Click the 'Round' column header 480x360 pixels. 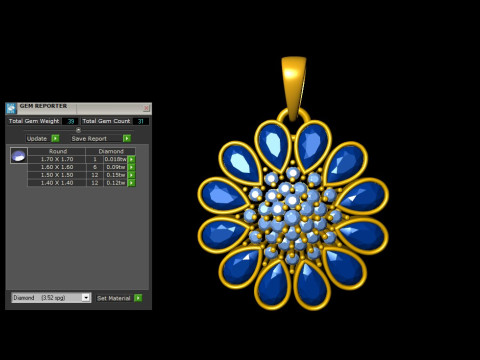point(57,151)
